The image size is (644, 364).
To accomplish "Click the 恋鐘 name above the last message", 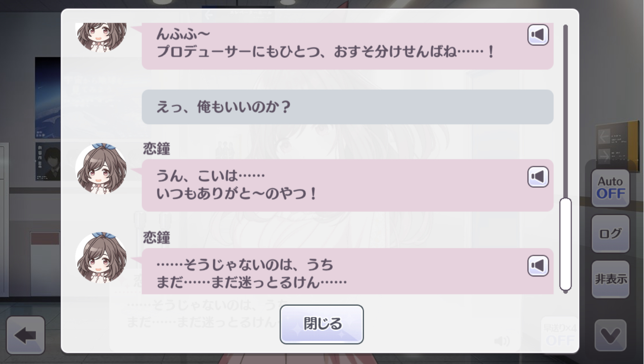I will pos(156,237).
